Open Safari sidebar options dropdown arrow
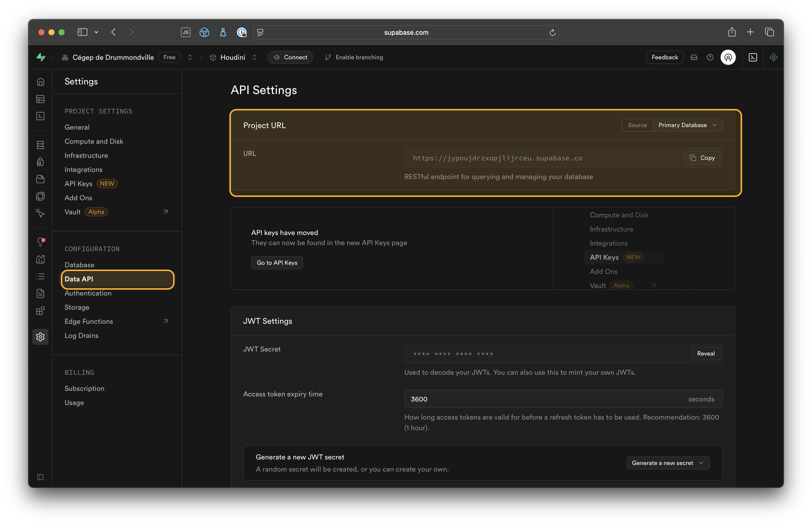The width and height of the screenshot is (812, 525). [x=96, y=32]
